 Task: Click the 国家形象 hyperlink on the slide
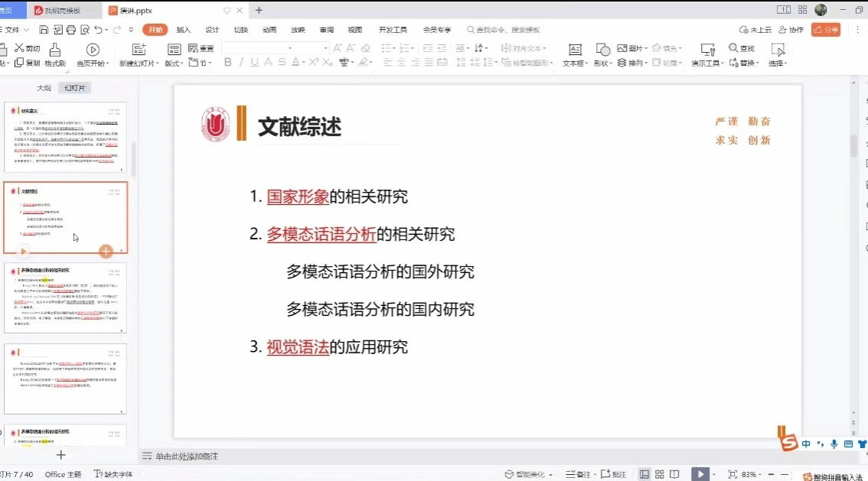pos(298,197)
